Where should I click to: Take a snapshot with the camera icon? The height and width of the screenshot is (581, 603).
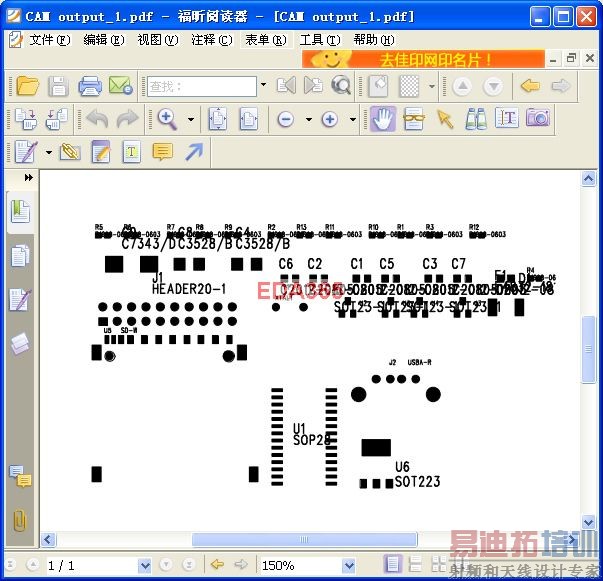click(538, 118)
